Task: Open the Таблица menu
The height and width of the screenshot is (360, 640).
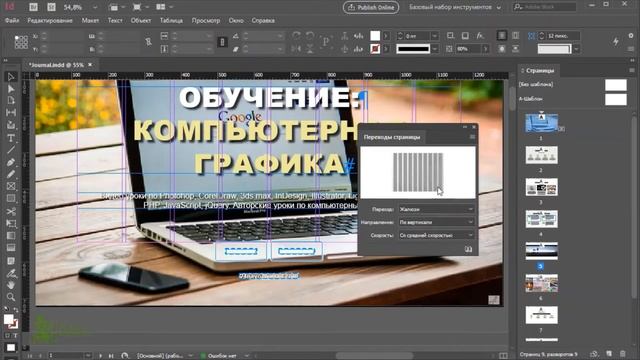Action: [171, 20]
